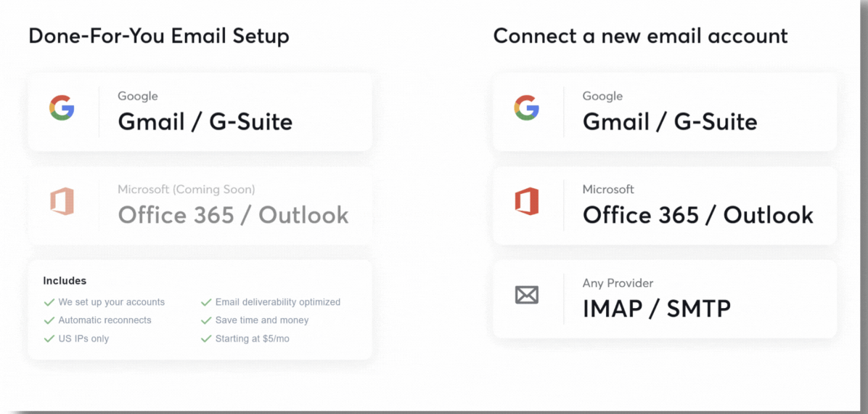The width and height of the screenshot is (868, 414).
Task: Click 'Automatic reconnects' text
Action: [x=105, y=320]
